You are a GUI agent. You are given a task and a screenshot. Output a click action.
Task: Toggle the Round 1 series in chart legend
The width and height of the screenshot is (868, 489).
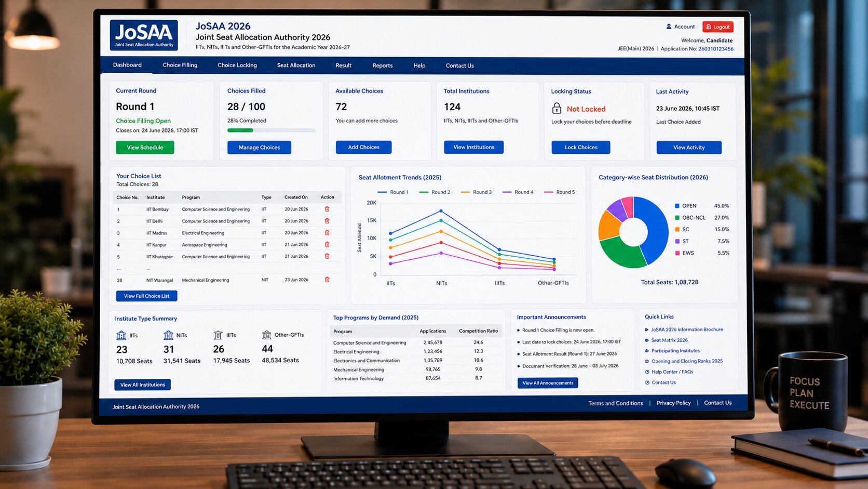[393, 192]
